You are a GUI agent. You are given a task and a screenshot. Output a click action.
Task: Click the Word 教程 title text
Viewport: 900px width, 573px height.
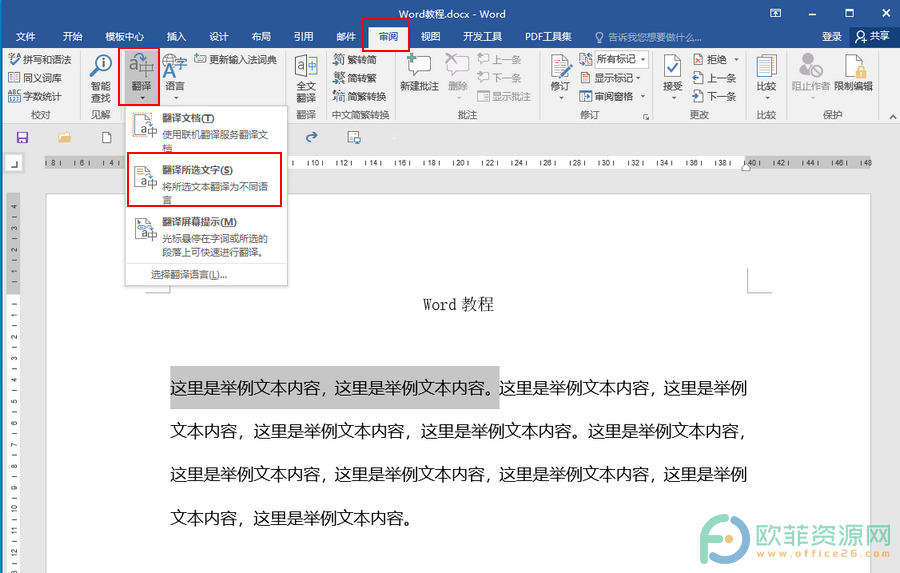pyautogui.click(x=458, y=304)
